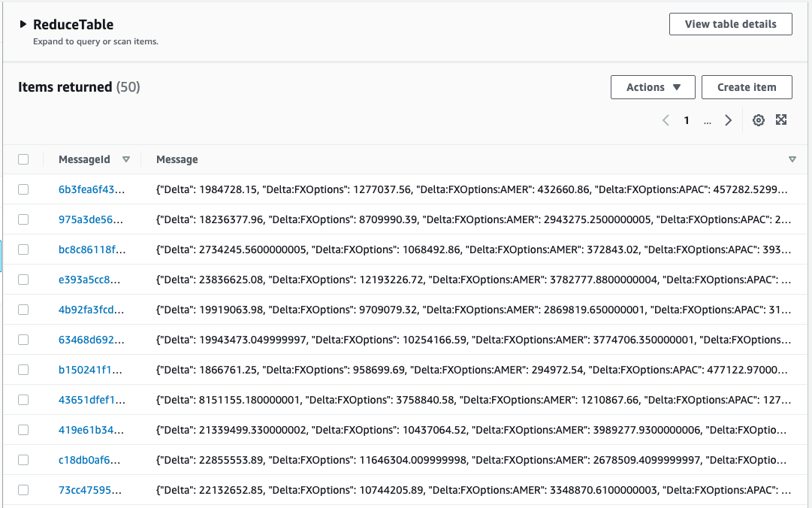This screenshot has height=508, width=812.
Task: Click Create item button
Action: [x=746, y=87]
